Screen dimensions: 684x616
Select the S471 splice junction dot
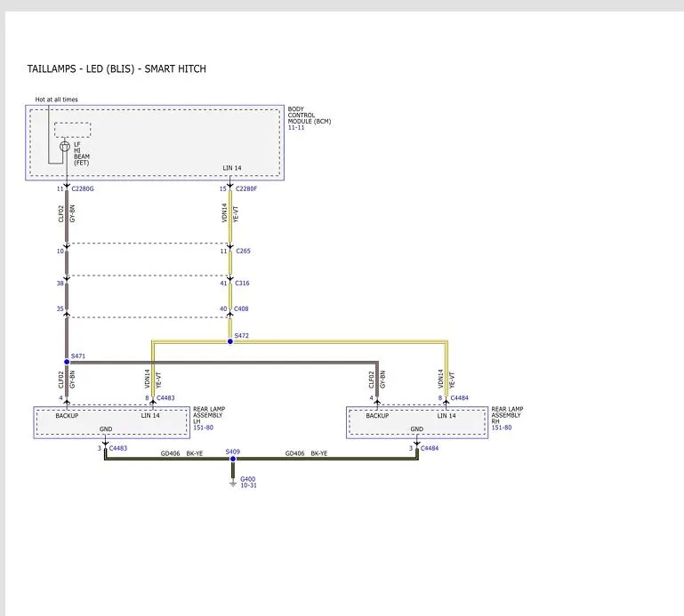(67, 362)
